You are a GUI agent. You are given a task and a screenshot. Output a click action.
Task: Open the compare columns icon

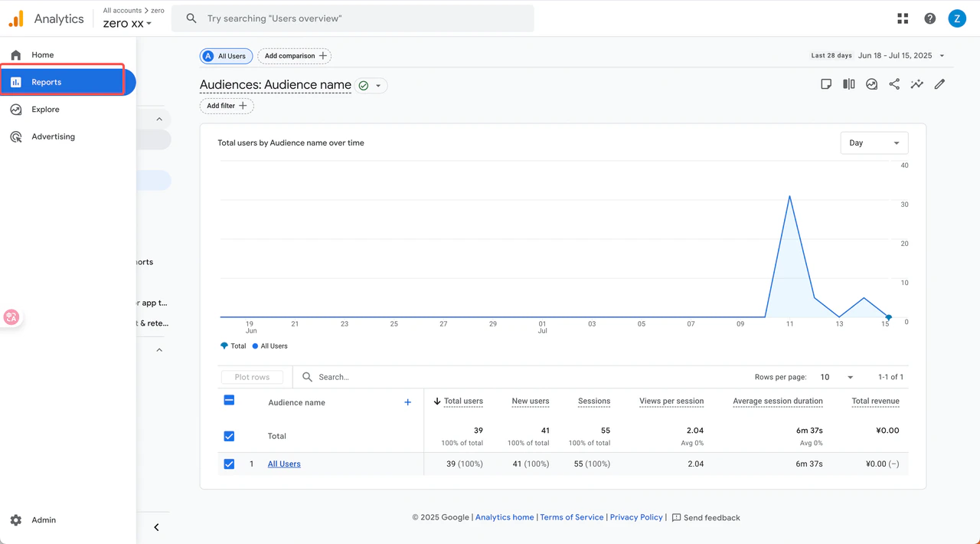(x=849, y=84)
